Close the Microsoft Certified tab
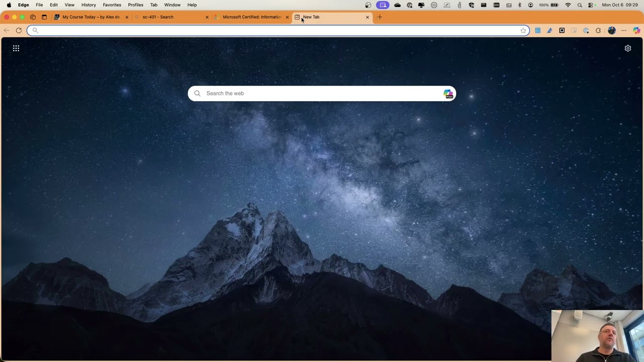The width and height of the screenshot is (644, 362). point(287,17)
